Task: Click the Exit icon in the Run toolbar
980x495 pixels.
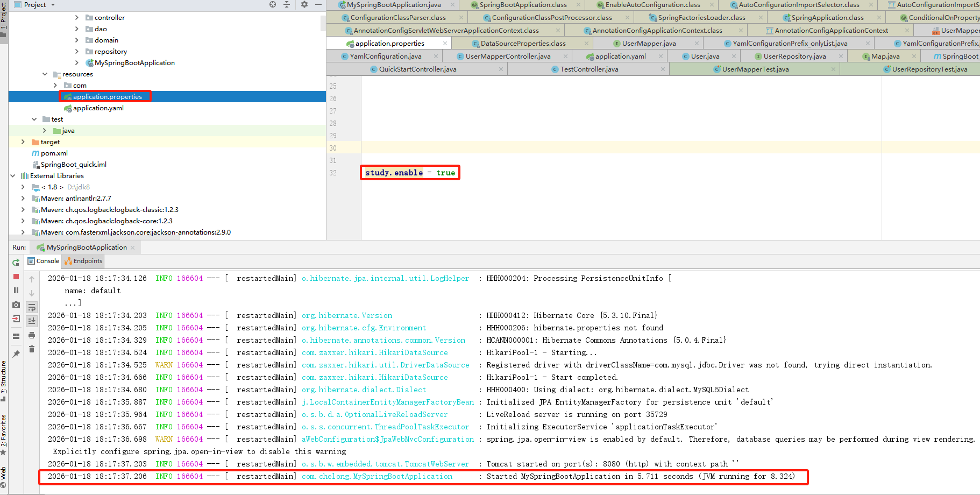Action: coord(16,319)
